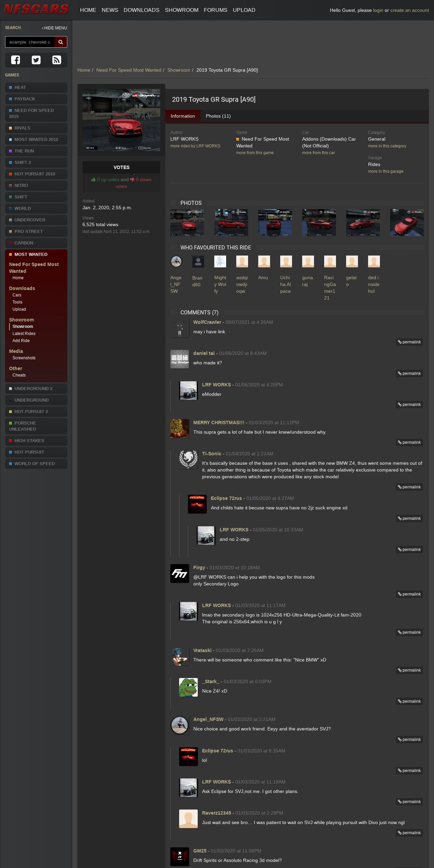Expand the PAYBACK game menu

[x=36, y=99]
